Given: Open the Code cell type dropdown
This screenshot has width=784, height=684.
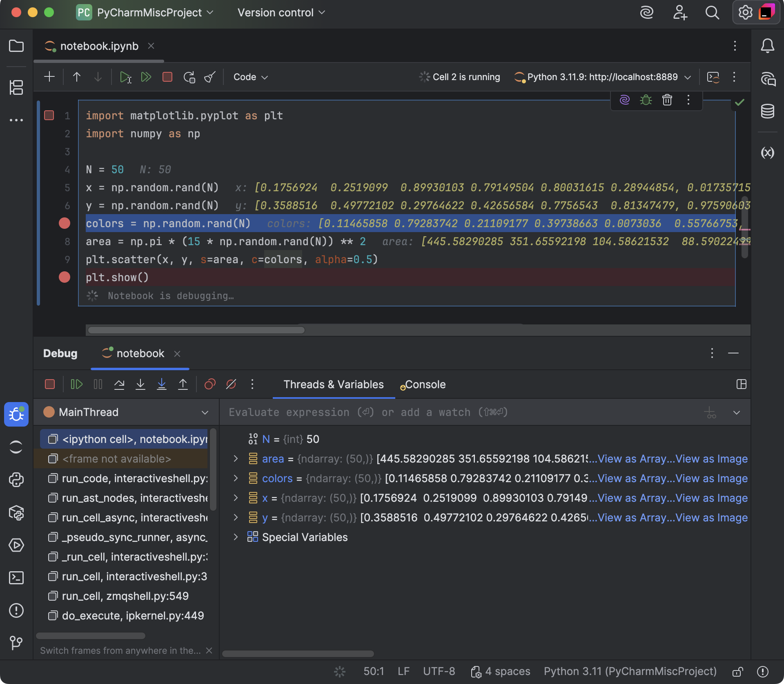Looking at the screenshot, I should (x=250, y=77).
